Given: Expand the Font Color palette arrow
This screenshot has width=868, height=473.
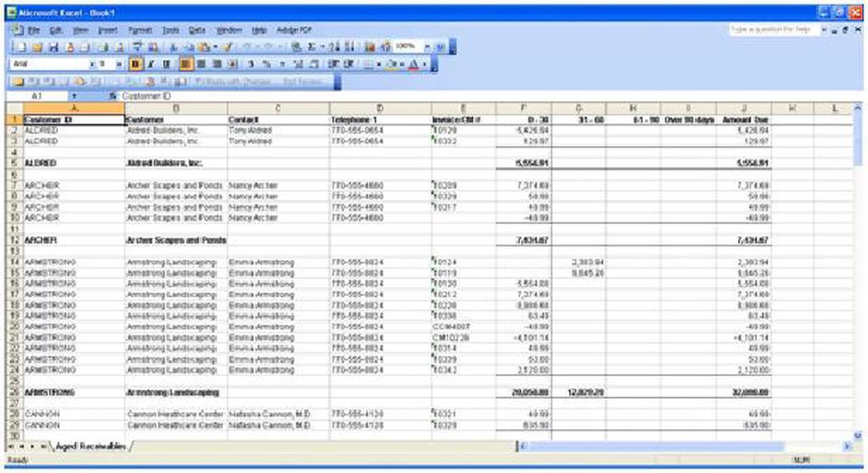Looking at the screenshot, I should pos(425,64).
